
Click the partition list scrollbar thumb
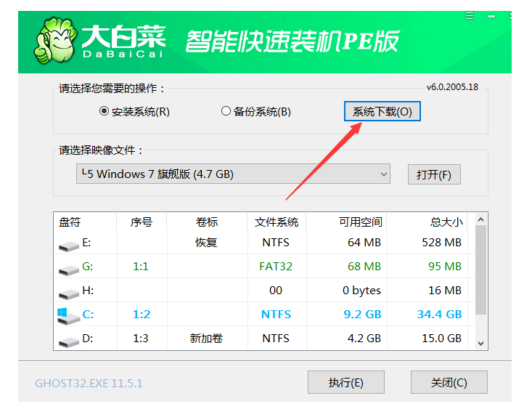tap(480, 270)
